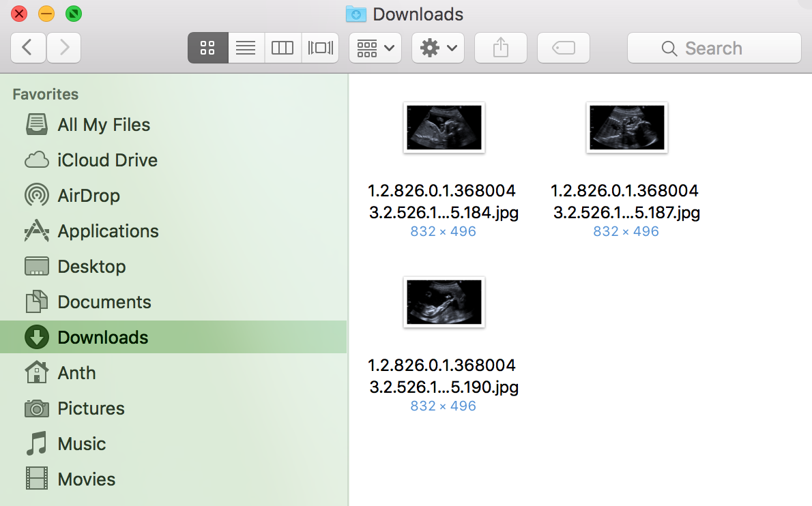Open the item arrangement dropdown
This screenshot has height=506, width=812.
point(375,48)
